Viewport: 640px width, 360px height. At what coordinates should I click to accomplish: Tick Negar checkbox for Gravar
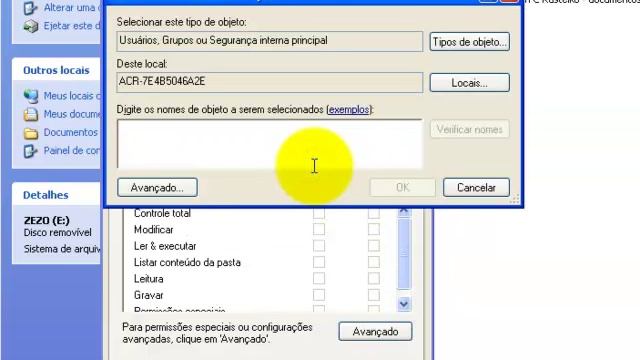[373, 295]
